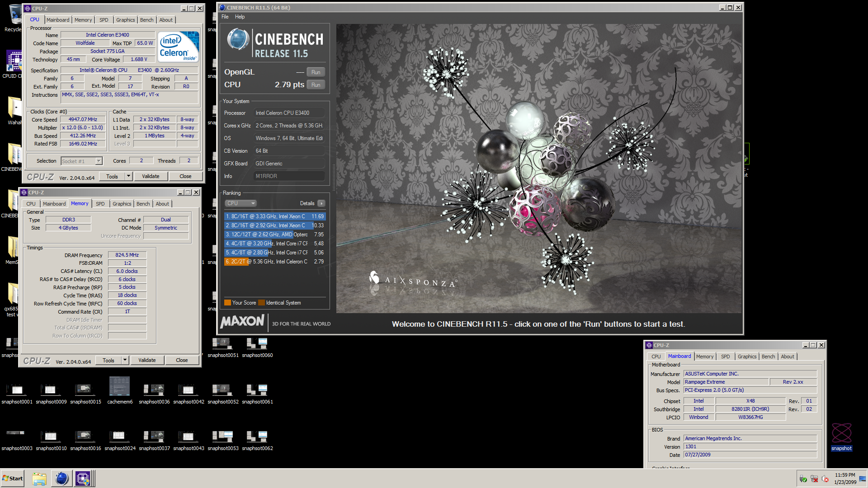
Task: Open Cinebench Help menu
Action: tap(240, 17)
